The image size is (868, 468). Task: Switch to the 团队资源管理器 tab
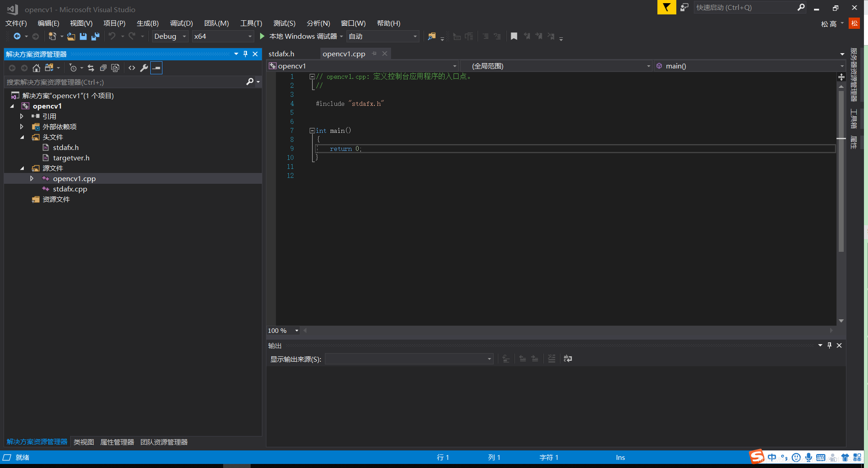pyautogui.click(x=164, y=442)
